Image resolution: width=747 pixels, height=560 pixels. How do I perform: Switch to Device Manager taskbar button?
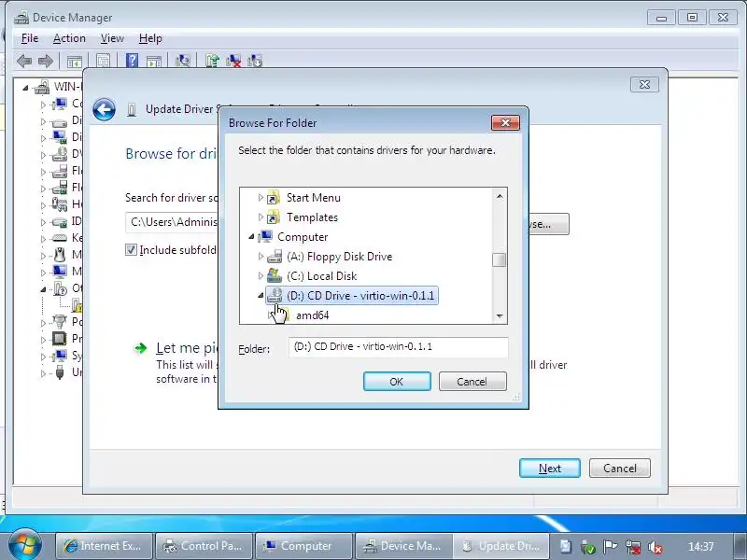(403, 546)
